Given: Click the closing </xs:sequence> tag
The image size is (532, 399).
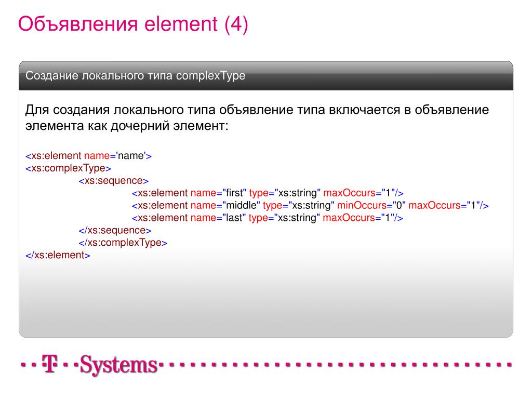Looking at the screenshot, I should click(x=115, y=230).
